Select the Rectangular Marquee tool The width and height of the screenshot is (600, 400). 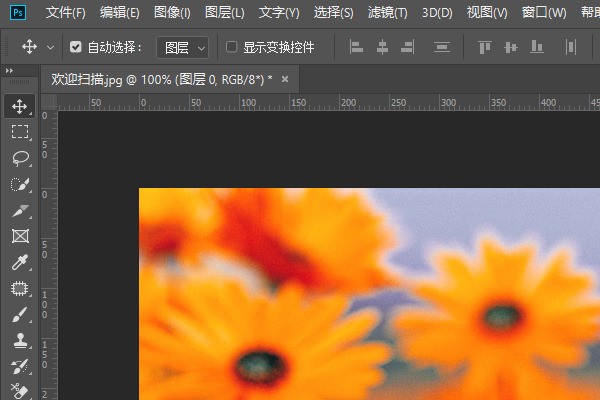(x=20, y=132)
